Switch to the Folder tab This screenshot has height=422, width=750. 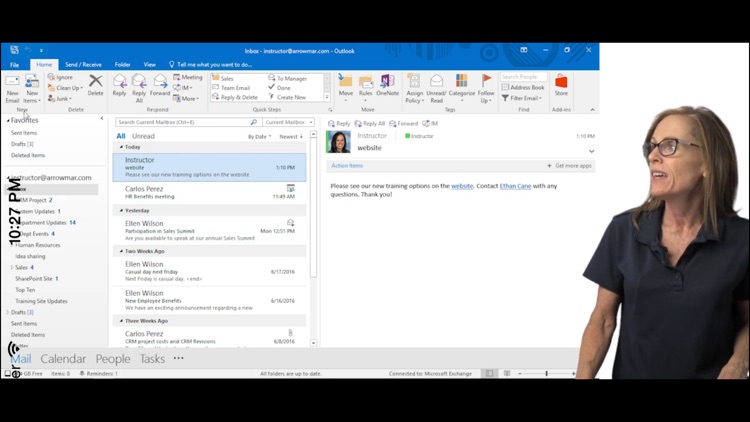[x=122, y=65]
